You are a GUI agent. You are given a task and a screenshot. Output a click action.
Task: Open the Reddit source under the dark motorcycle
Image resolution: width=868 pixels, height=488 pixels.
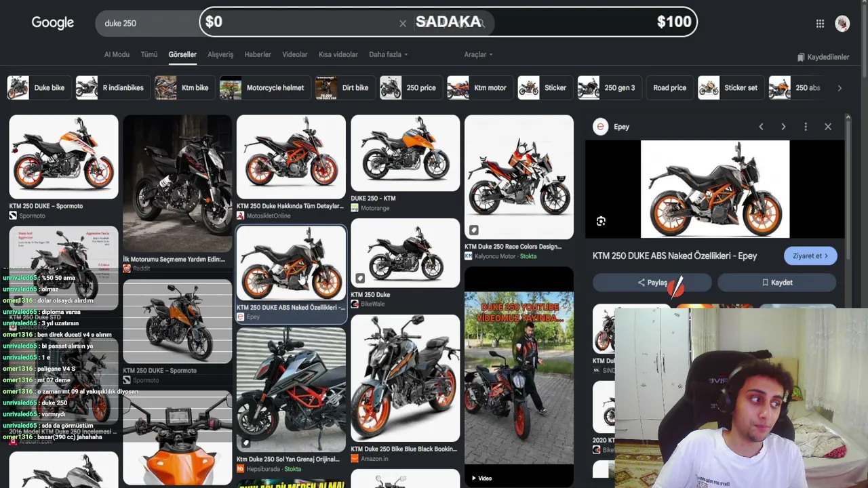pos(141,268)
